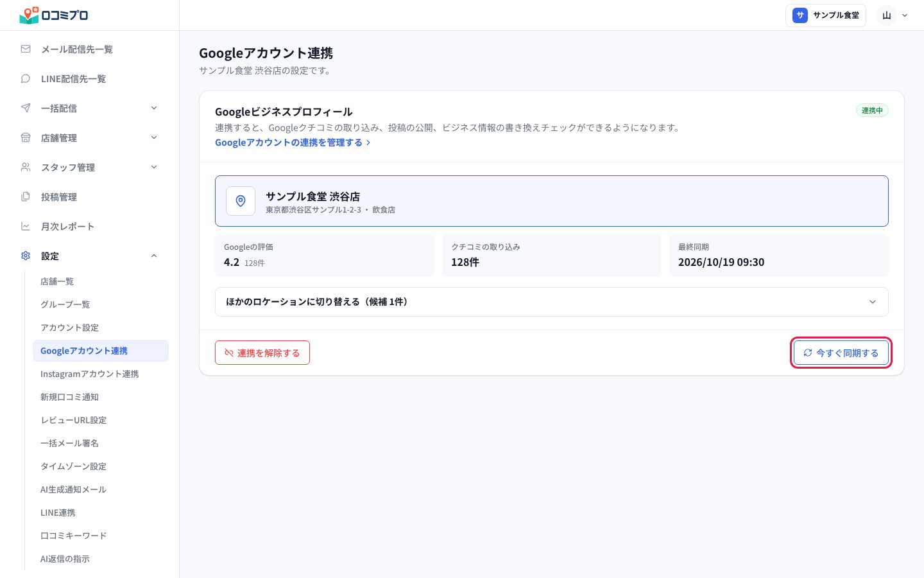Screen dimensions: 924x578
Task: Select Instagramアカウント連携 submenu item
Action: (101, 374)
